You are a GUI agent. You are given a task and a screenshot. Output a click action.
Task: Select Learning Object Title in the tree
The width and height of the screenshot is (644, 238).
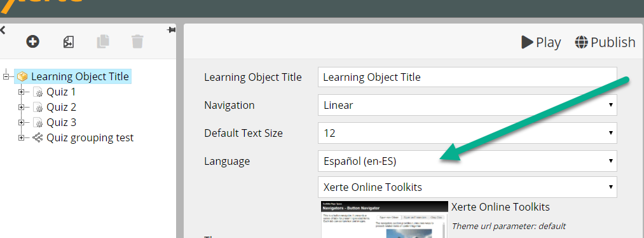(x=81, y=76)
